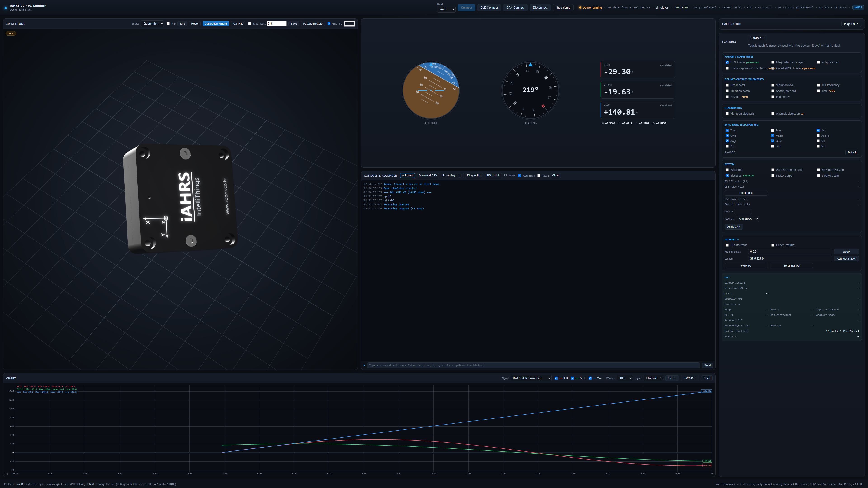The width and height of the screenshot is (868, 488).
Task: Click the iAHRS 3D sensor model
Action: 181,199
